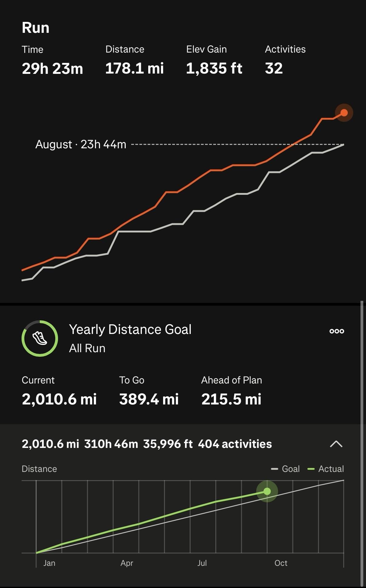This screenshot has height=588, width=366.
Task: Select the orange current month data point
Action: tap(344, 113)
